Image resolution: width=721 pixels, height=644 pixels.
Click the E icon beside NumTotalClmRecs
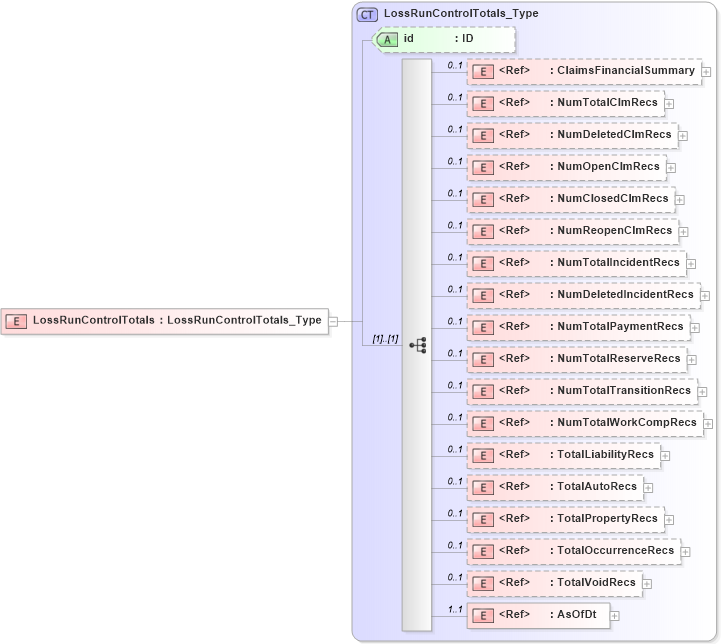(x=483, y=103)
